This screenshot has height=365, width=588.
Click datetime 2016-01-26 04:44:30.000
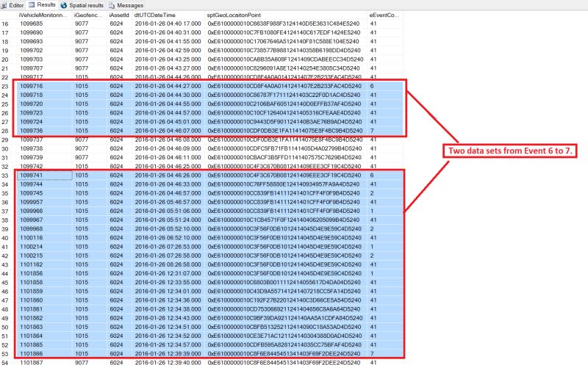[x=168, y=95]
